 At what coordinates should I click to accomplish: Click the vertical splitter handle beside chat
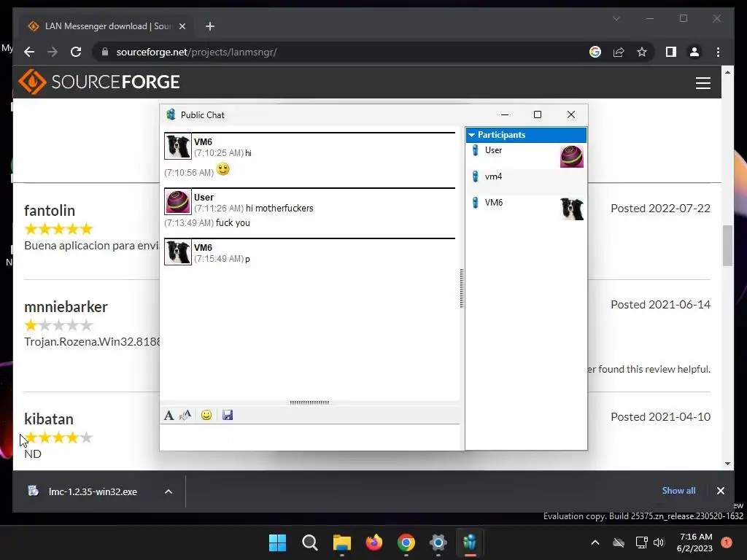pyautogui.click(x=462, y=288)
